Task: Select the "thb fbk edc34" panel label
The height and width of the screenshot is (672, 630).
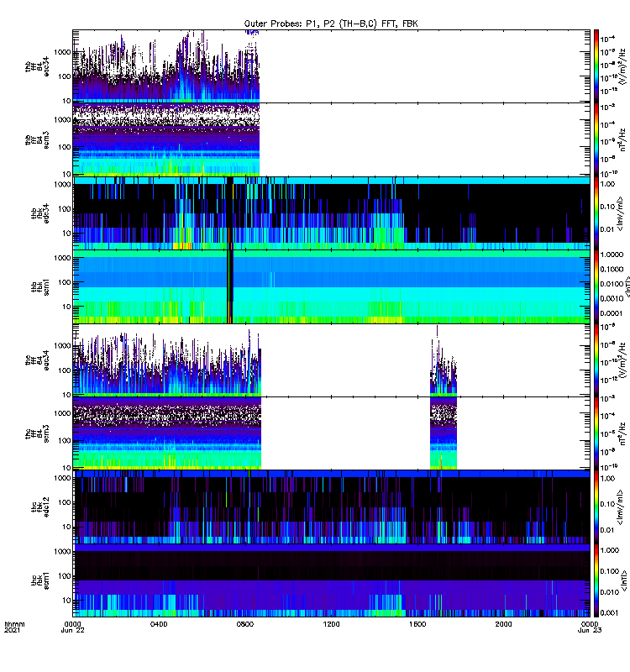Action: pos(40,213)
